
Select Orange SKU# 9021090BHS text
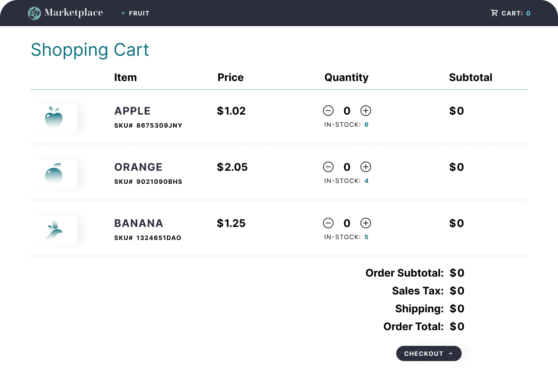point(148,182)
